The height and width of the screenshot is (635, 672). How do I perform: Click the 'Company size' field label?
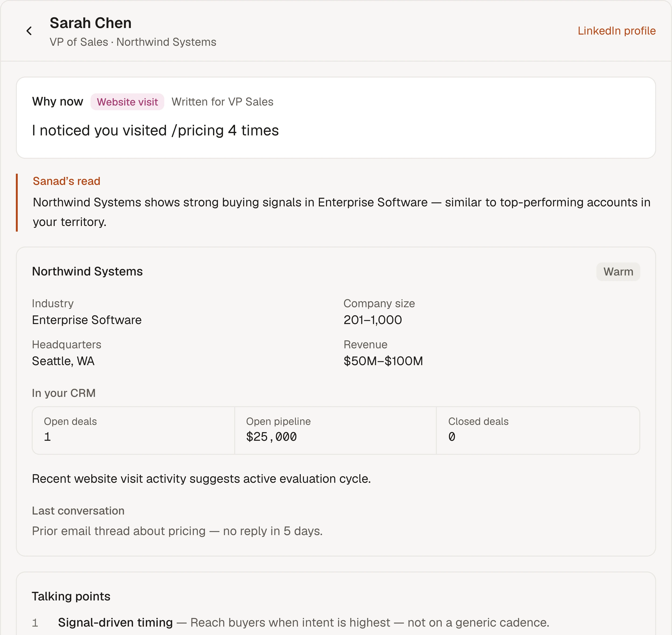click(379, 304)
